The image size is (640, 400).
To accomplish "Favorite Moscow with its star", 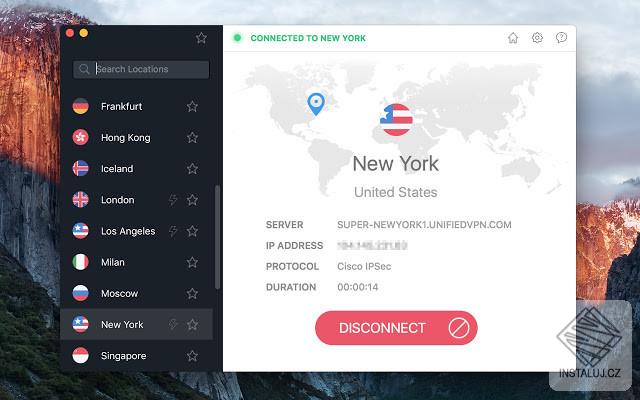I will coord(192,293).
